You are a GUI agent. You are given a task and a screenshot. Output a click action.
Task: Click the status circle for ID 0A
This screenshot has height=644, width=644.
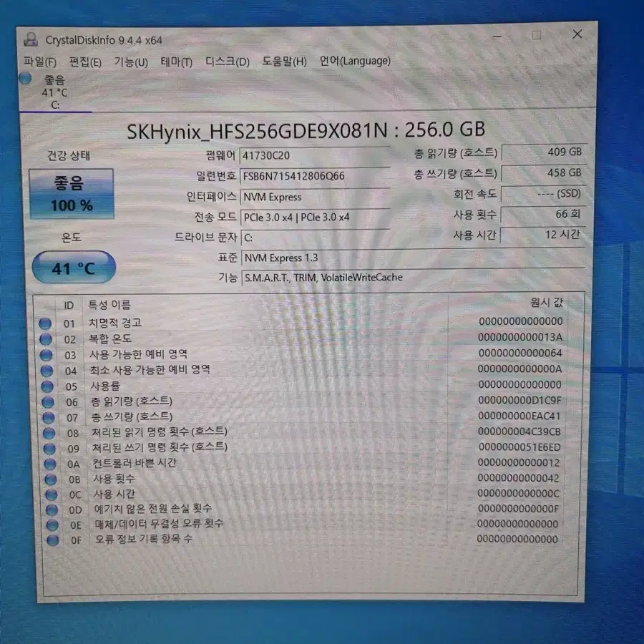pyautogui.click(x=50, y=464)
